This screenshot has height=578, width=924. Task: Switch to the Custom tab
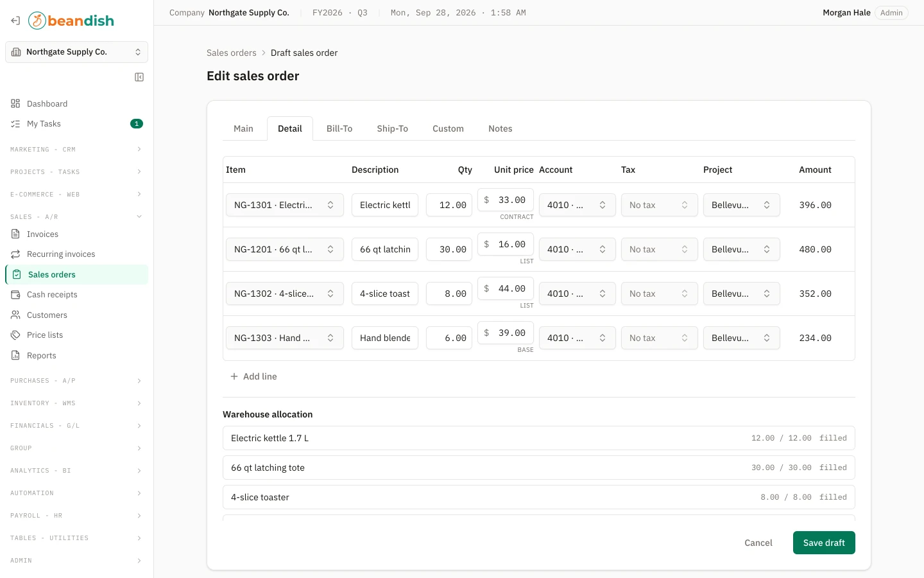pos(448,128)
